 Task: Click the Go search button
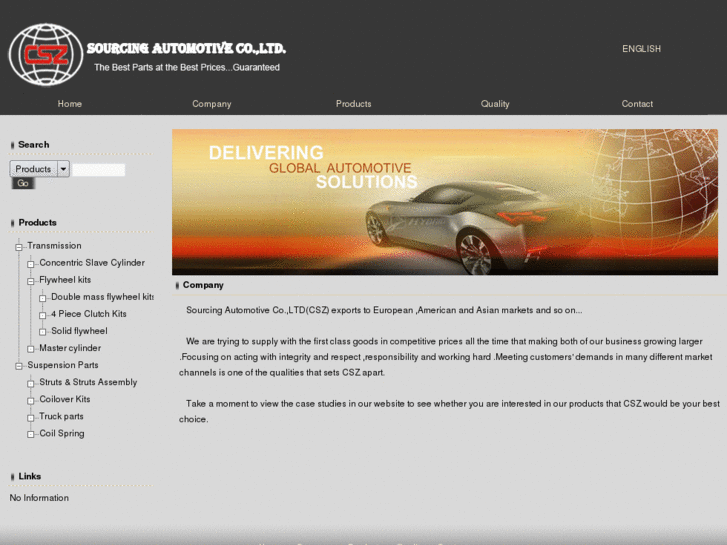(x=23, y=183)
